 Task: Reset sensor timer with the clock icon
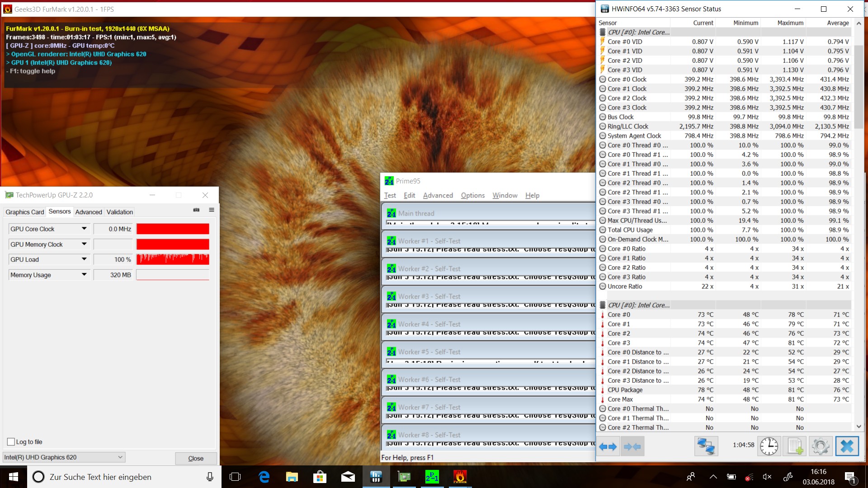[769, 446]
